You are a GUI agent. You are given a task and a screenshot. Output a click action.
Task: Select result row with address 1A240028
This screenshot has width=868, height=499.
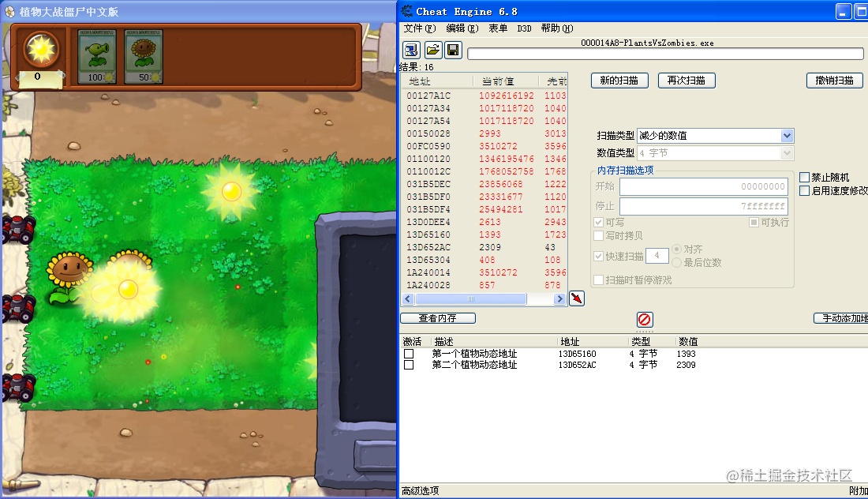(x=485, y=285)
